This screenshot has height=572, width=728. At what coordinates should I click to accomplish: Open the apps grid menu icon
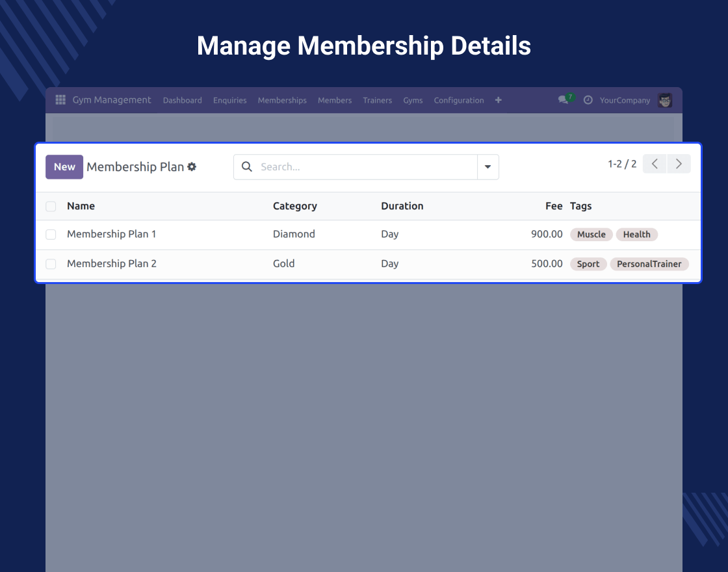point(60,100)
